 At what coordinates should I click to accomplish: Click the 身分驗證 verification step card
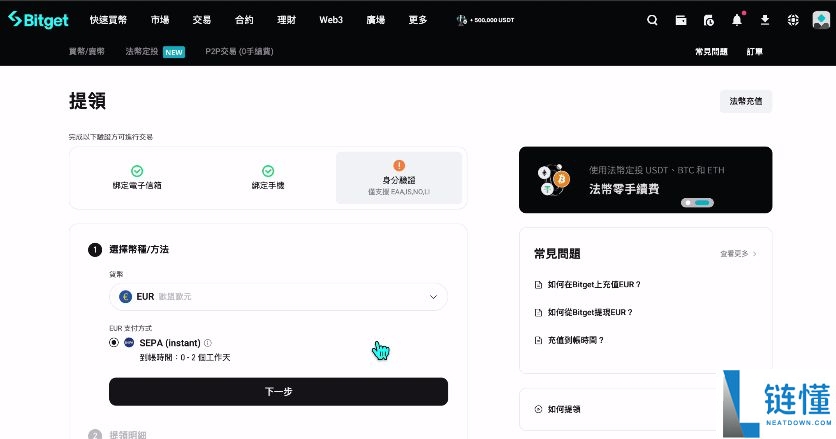click(399, 178)
